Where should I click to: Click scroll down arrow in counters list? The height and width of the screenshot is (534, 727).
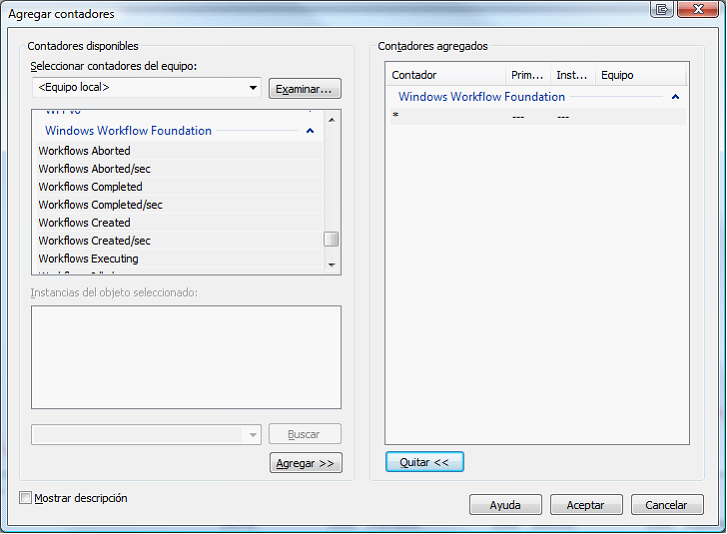[332, 265]
